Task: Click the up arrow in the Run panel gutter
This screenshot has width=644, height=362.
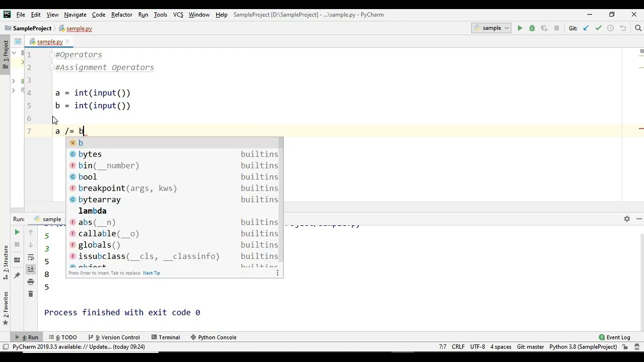Action: click(31, 232)
